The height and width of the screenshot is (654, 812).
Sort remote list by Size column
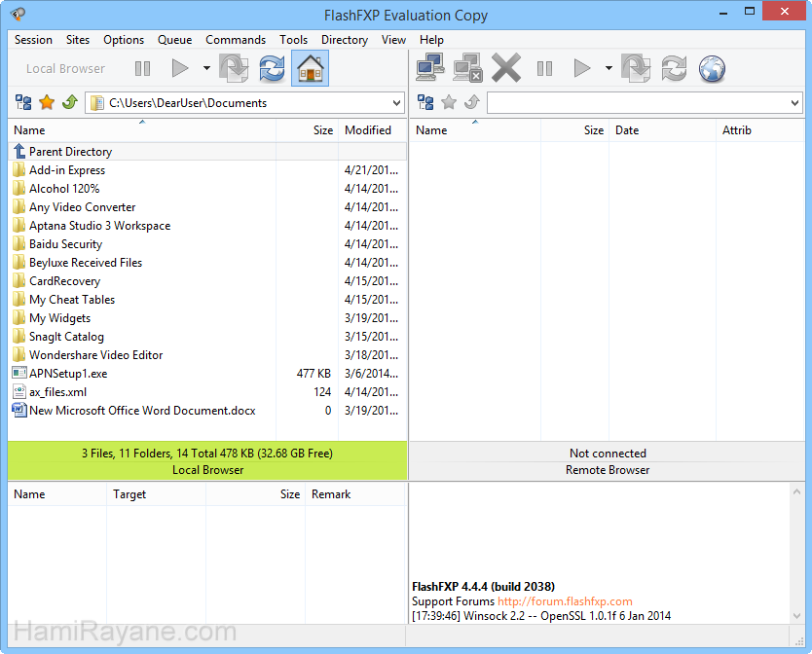[x=574, y=130]
